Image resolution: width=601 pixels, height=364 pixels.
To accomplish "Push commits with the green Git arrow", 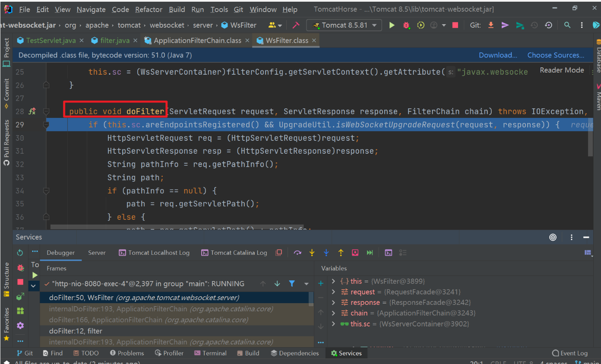I will [520, 25].
